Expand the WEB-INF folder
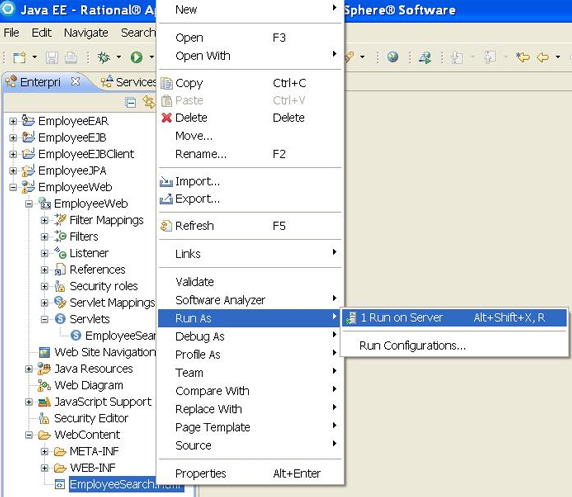 pos(45,468)
